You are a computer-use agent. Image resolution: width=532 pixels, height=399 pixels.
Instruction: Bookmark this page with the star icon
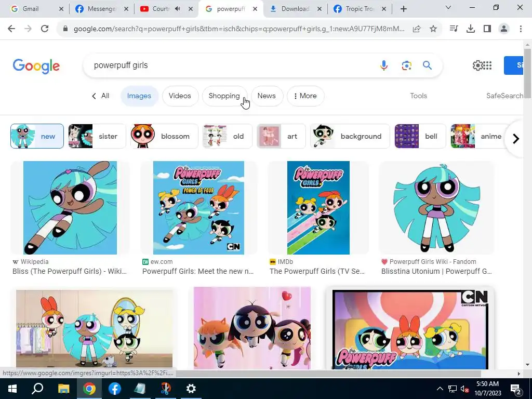[x=433, y=29]
